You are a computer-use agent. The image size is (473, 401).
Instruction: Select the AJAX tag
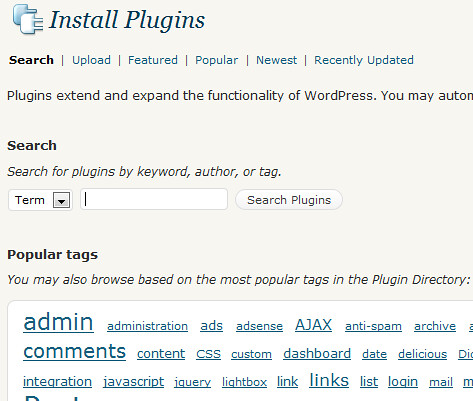313,325
